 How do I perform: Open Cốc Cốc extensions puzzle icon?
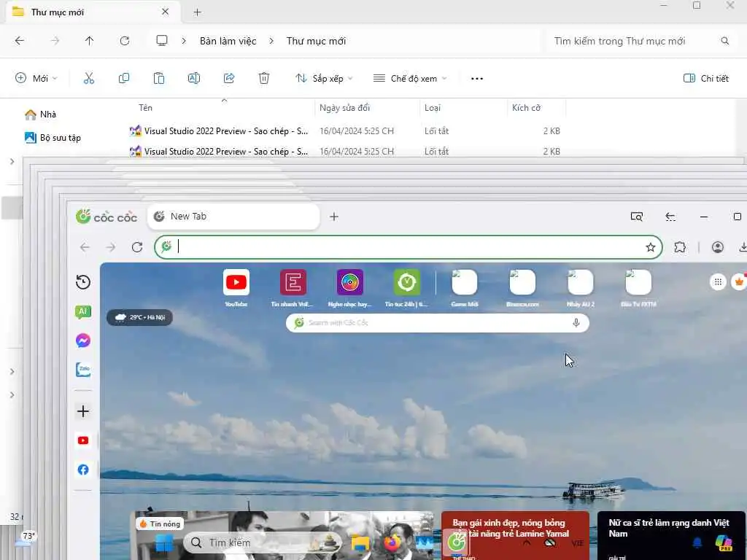coord(680,247)
